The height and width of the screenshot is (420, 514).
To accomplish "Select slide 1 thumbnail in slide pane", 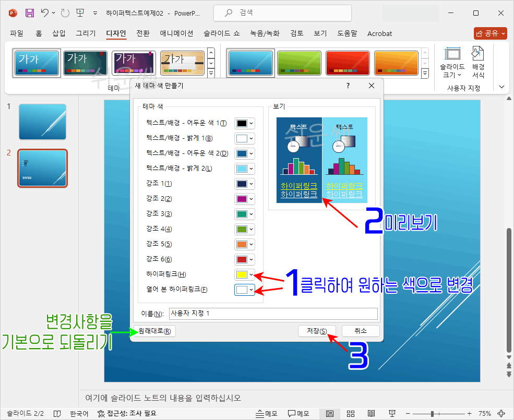I will click(42, 122).
